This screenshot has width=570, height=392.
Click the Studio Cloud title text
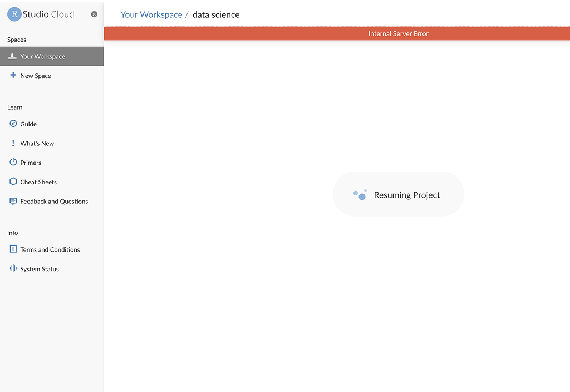coord(48,14)
